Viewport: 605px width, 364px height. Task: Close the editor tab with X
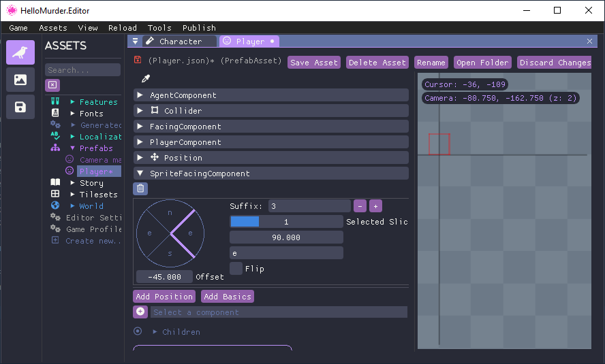[589, 42]
